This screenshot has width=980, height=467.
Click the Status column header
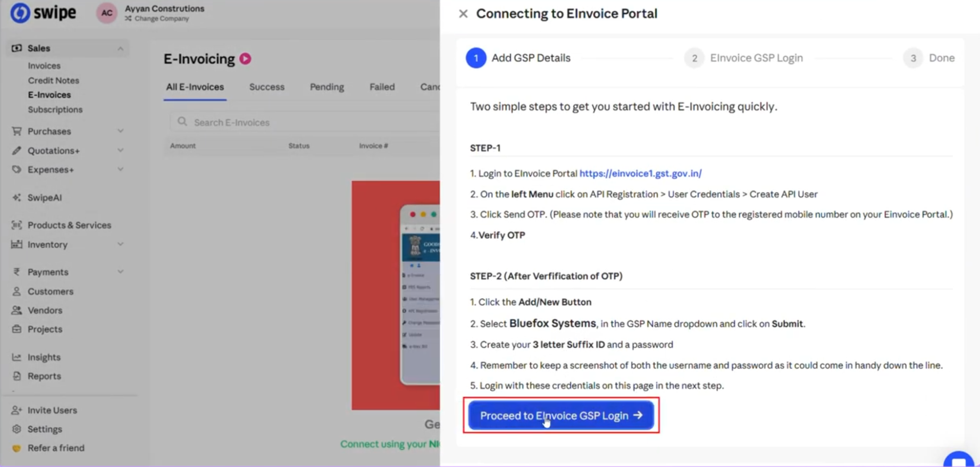[299, 146]
